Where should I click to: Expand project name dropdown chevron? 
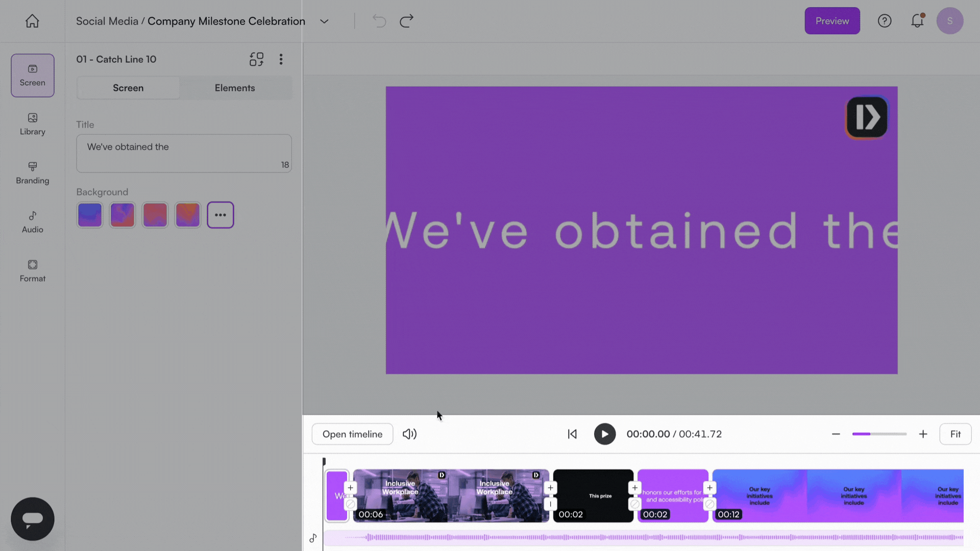tap(324, 21)
